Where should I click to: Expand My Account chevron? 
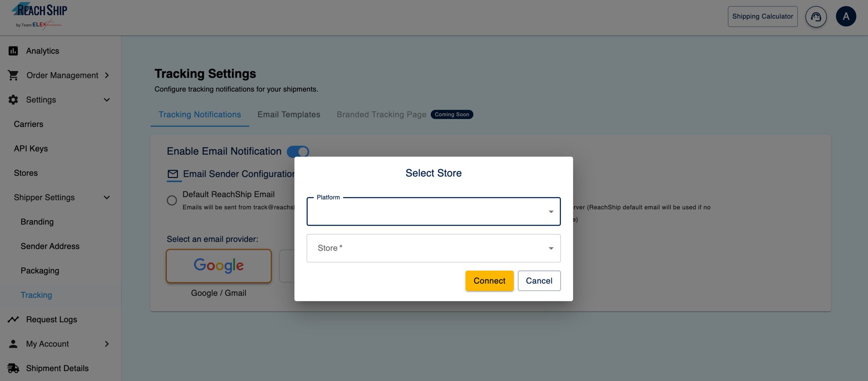(x=107, y=344)
